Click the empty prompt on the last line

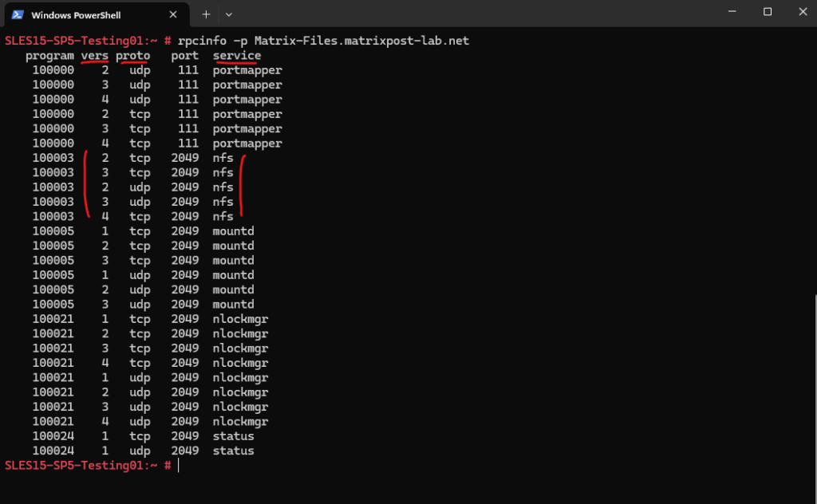[x=179, y=465]
